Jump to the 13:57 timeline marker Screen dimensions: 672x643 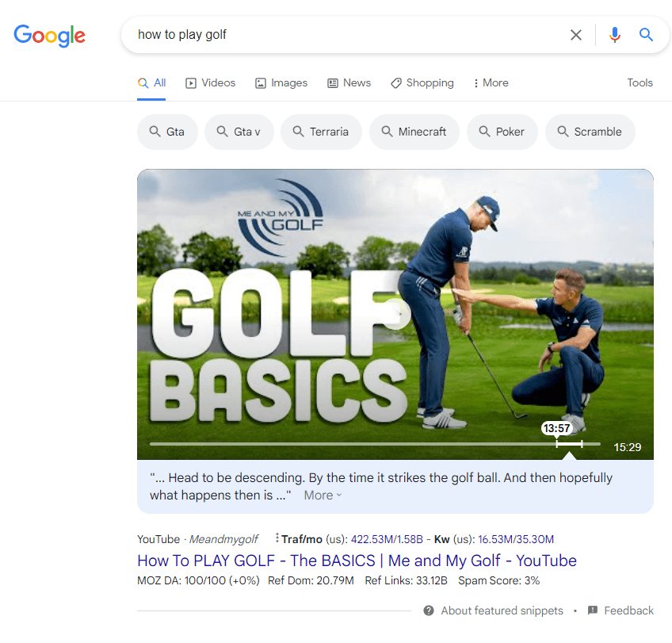pyautogui.click(x=557, y=428)
